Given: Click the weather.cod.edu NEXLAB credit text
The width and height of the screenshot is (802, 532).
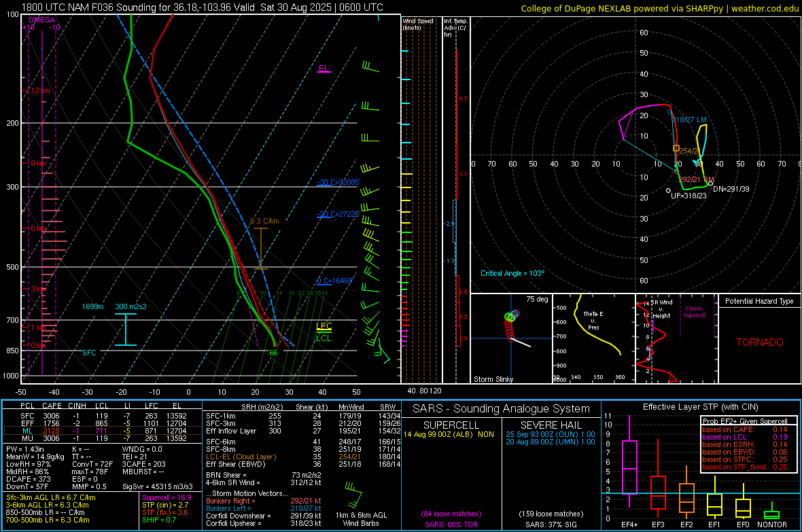Looking at the screenshot, I should pos(660,8).
